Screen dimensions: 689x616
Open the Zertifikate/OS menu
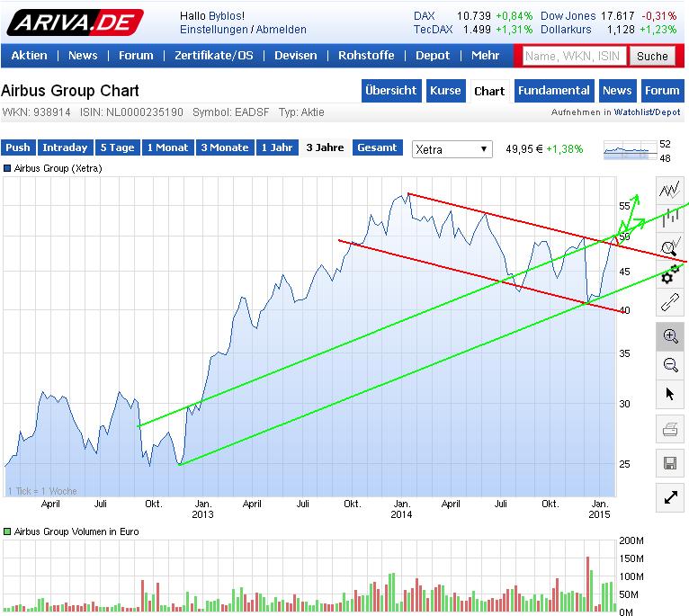pyautogui.click(x=214, y=56)
